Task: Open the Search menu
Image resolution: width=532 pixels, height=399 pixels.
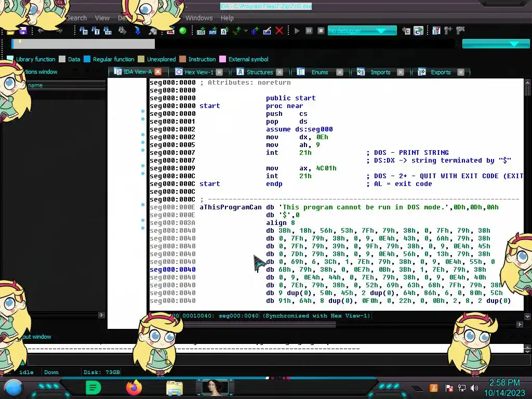Action: (x=76, y=18)
